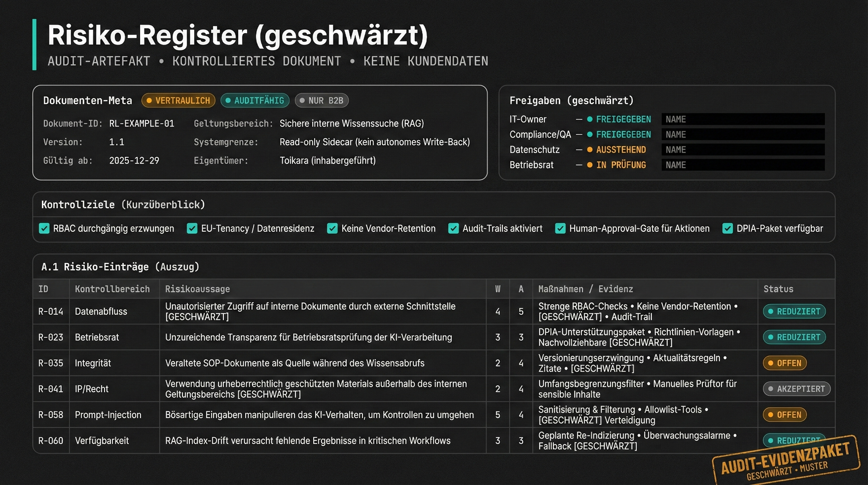Toggle the DPIA-Paket verfügbar checkbox
Viewport: 868px width, 485px height.
(x=728, y=229)
